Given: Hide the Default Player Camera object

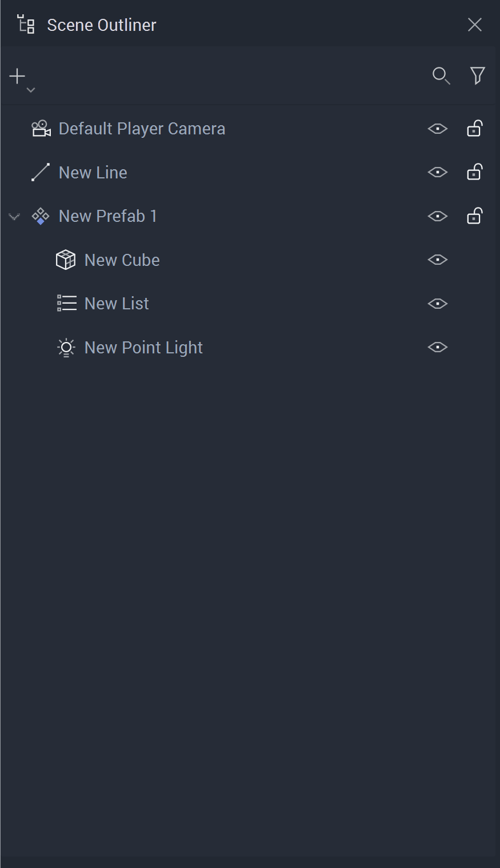Looking at the screenshot, I should [437, 129].
